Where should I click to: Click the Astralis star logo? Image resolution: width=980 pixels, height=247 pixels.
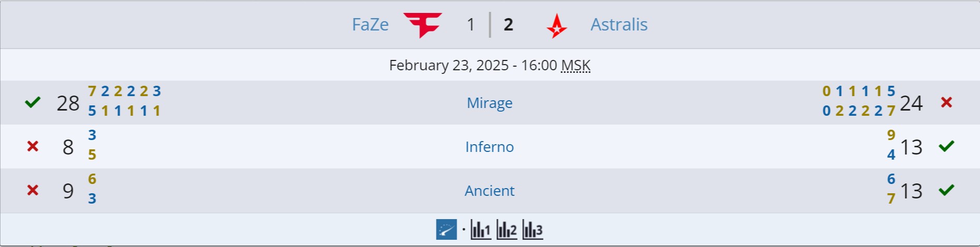tap(556, 26)
